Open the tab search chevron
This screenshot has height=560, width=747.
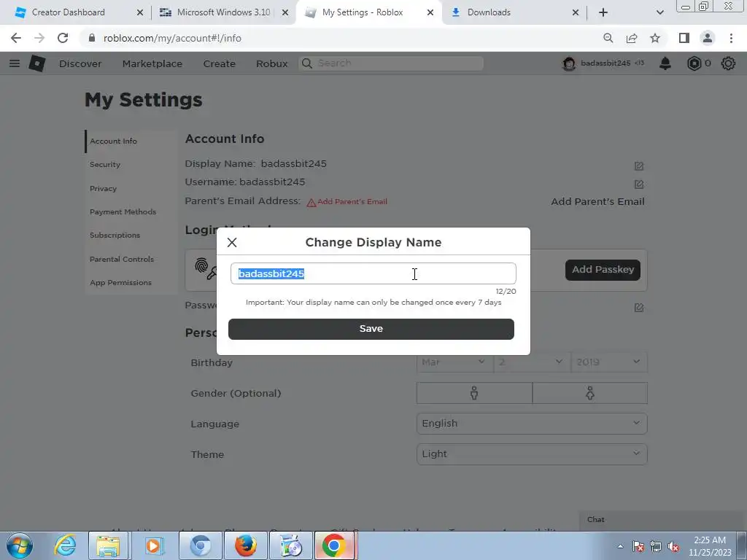click(659, 13)
